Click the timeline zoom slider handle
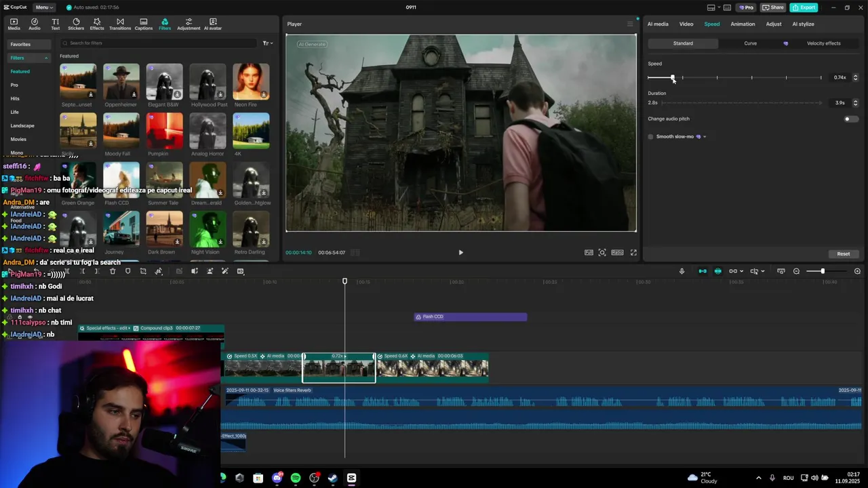 tap(823, 271)
